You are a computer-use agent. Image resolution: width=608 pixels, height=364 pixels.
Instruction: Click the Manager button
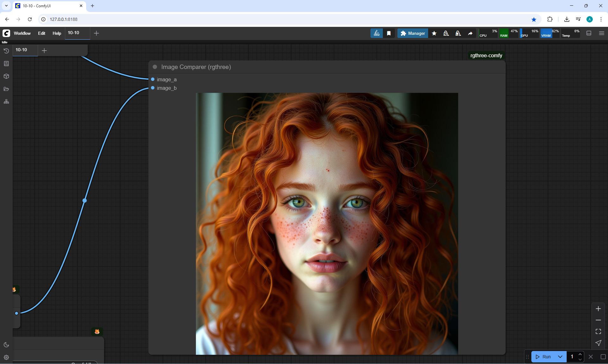coord(413,33)
